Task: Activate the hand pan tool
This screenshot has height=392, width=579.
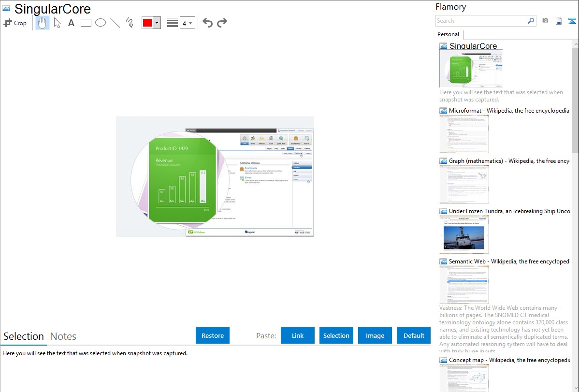Action: tap(42, 23)
